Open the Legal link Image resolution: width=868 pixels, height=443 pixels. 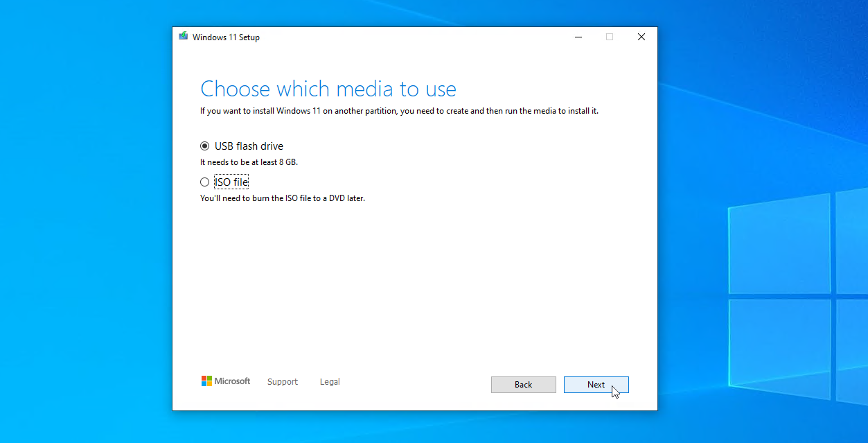330,382
